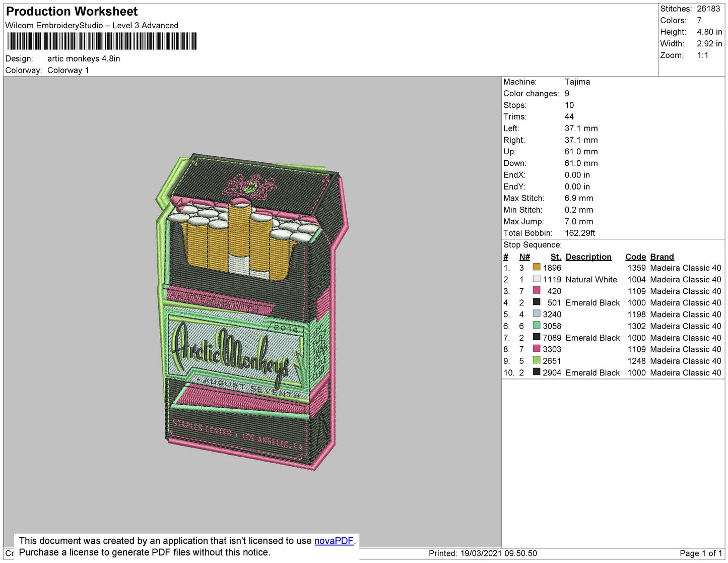Click the Description column header
Image resolution: width=728 pixels, height=563 pixels.
coord(588,257)
